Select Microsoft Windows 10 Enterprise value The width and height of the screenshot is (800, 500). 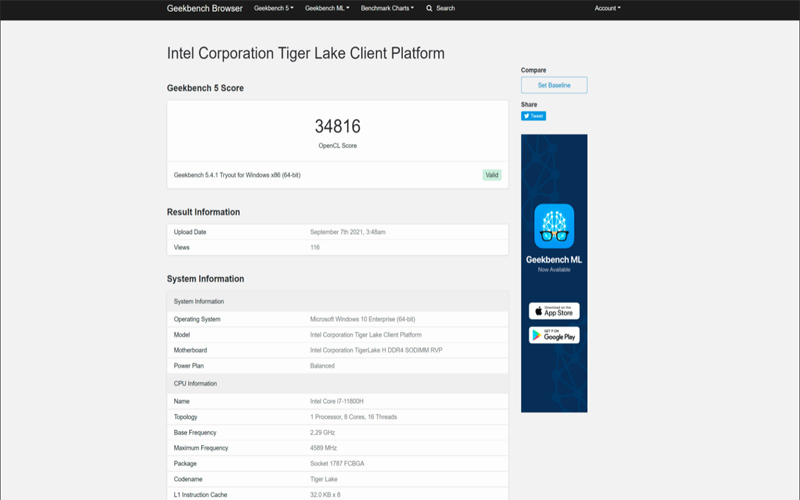(362, 319)
